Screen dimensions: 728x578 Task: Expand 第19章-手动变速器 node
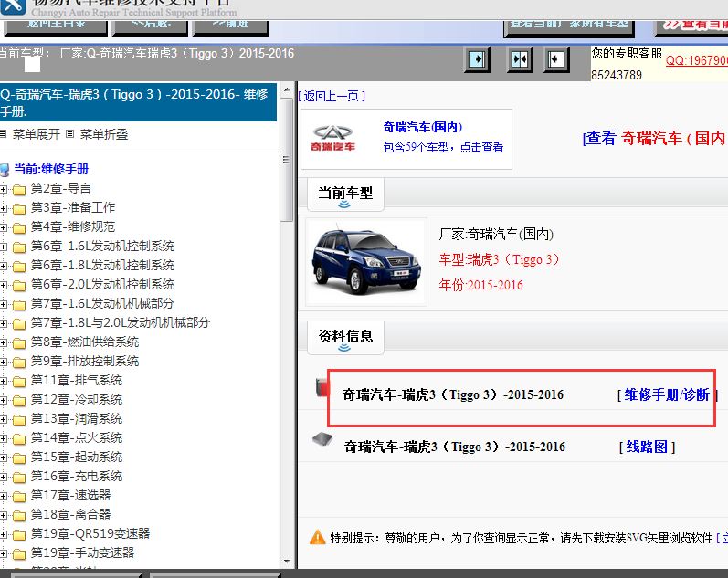4,554
